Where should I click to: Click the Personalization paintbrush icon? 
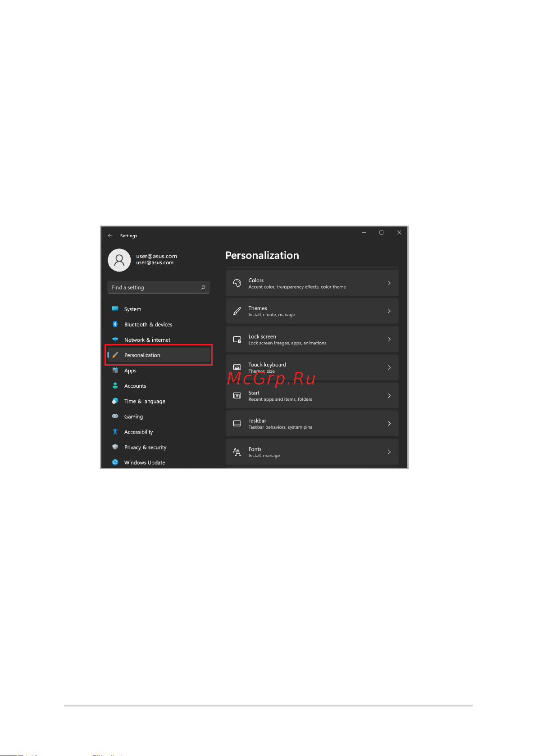click(115, 355)
